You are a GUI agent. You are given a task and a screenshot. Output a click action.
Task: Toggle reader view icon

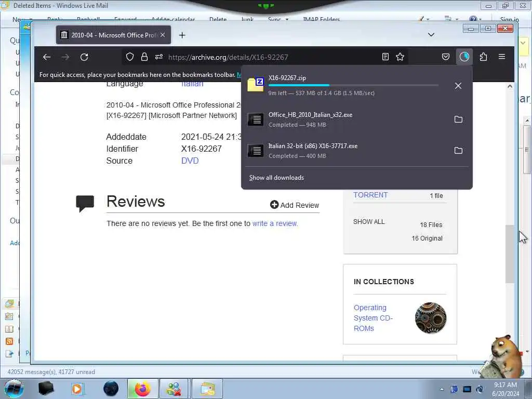tap(385, 57)
